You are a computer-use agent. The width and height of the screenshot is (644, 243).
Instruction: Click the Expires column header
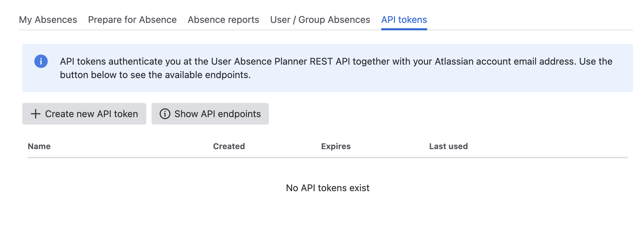click(x=336, y=146)
